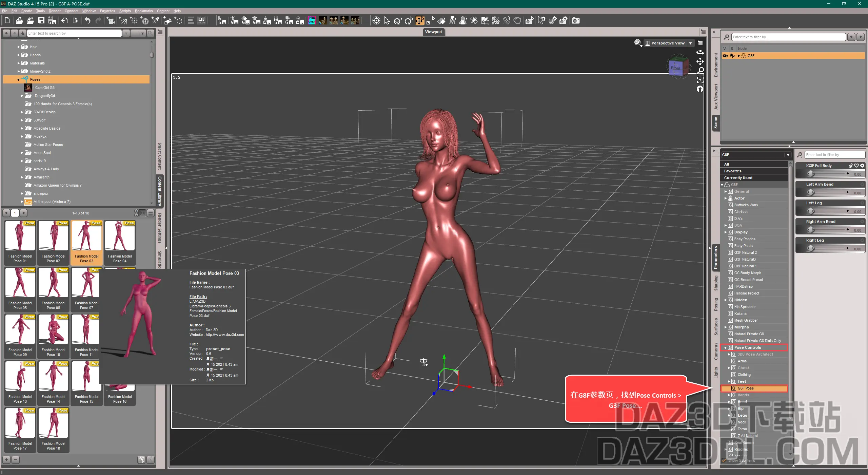Select the Favorites parameters filter

(x=754, y=171)
